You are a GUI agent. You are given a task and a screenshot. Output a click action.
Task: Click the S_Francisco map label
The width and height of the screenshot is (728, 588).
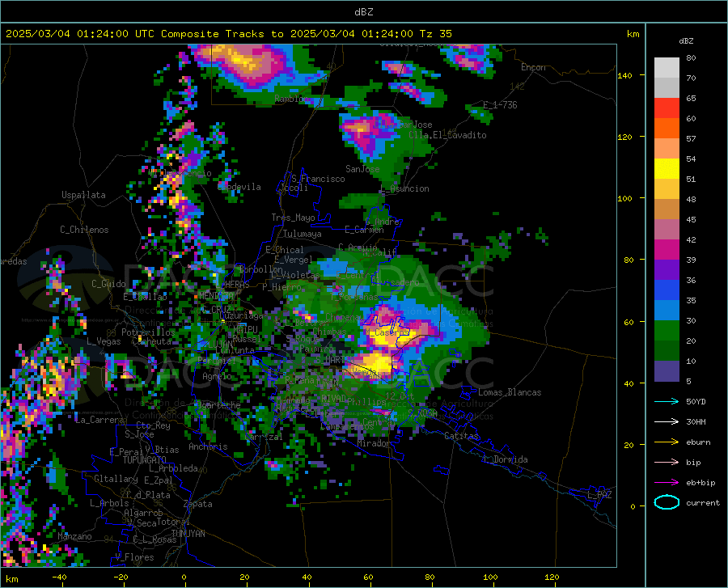click(318, 179)
